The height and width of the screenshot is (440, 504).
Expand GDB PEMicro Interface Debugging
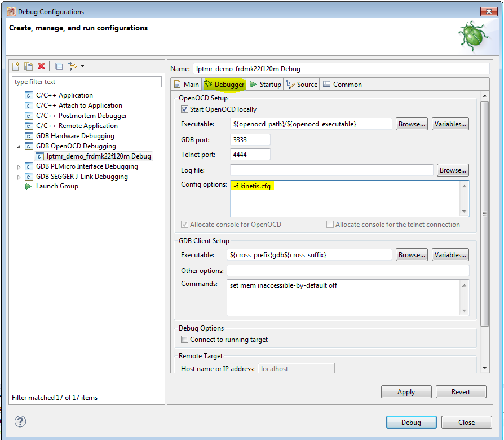pyautogui.click(x=19, y=166)
